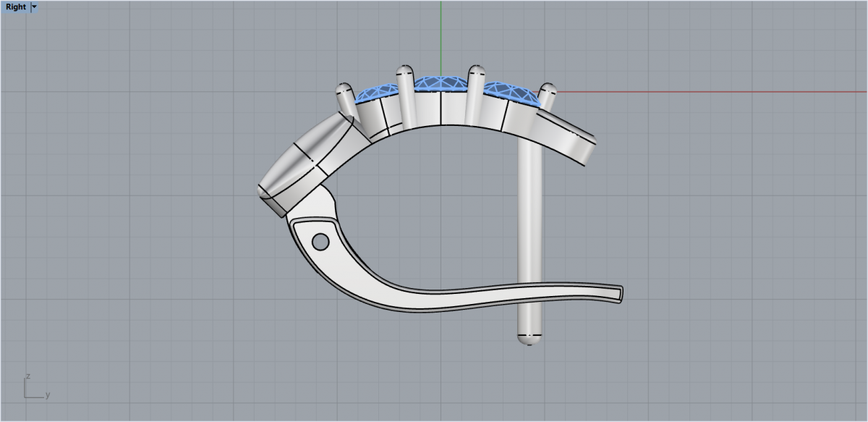Select the leftmost blue gemstone

(x=376, y=91)
